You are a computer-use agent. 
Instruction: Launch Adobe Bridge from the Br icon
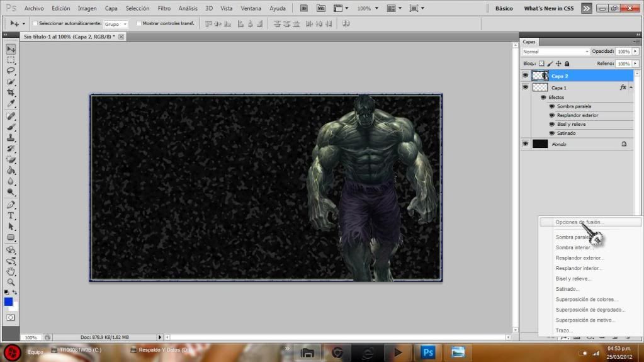tap(304, 8)
